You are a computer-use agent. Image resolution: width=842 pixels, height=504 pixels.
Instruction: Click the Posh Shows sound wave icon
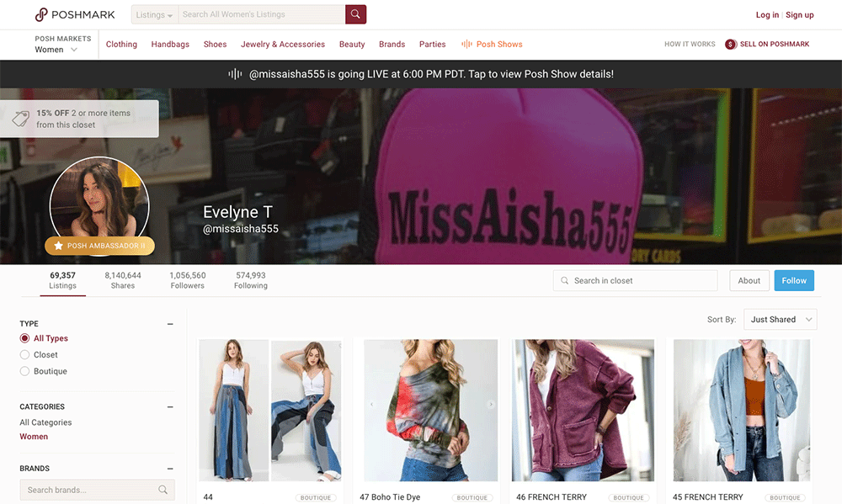point(466,45)
